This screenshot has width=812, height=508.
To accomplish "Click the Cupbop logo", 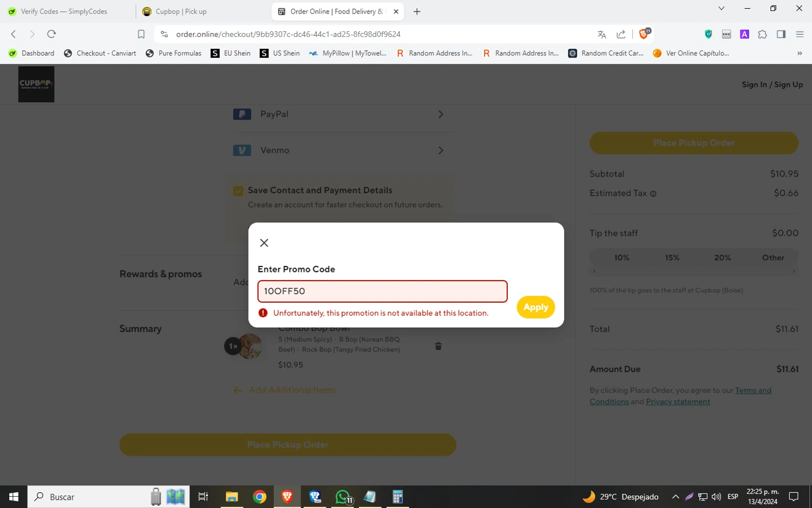I will pos(36,84).
